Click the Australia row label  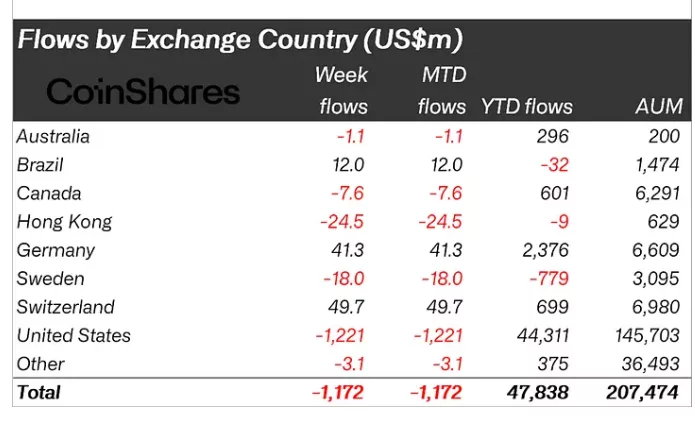53,136
